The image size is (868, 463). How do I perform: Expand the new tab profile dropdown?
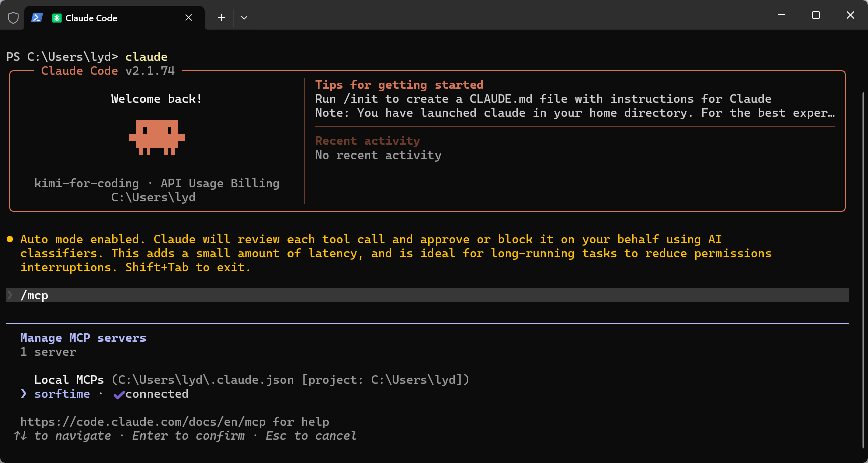coord(244,18)
